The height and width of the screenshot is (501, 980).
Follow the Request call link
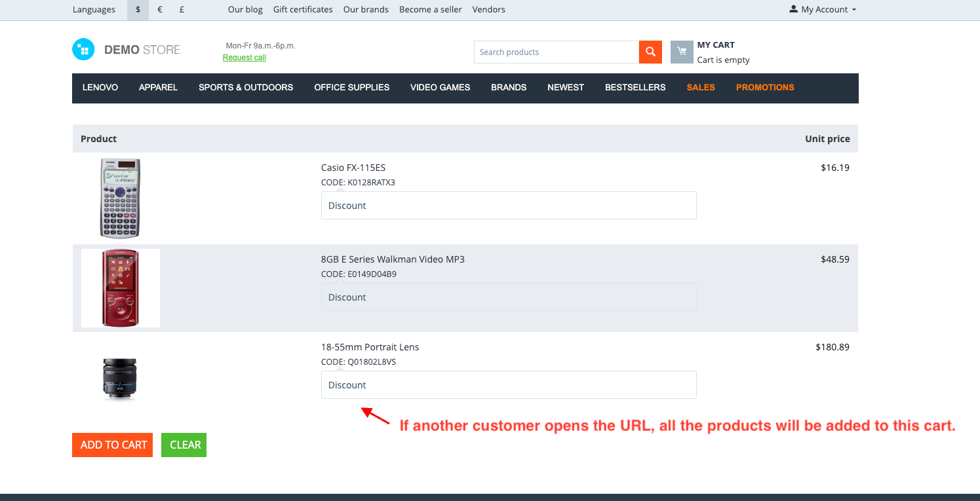pyautogui.click(x=244, y=58)
